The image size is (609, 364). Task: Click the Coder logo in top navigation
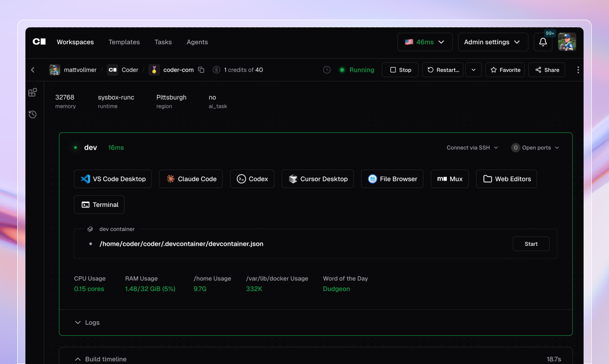tap(39, 42)
